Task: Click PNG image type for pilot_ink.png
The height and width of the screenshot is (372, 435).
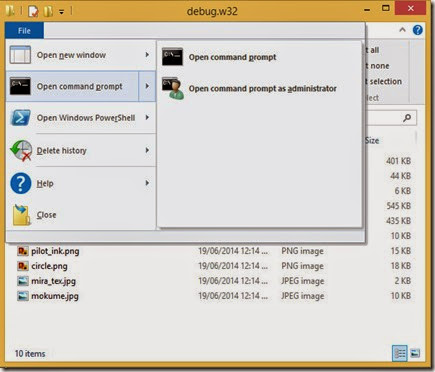Action: pos(302,251)
